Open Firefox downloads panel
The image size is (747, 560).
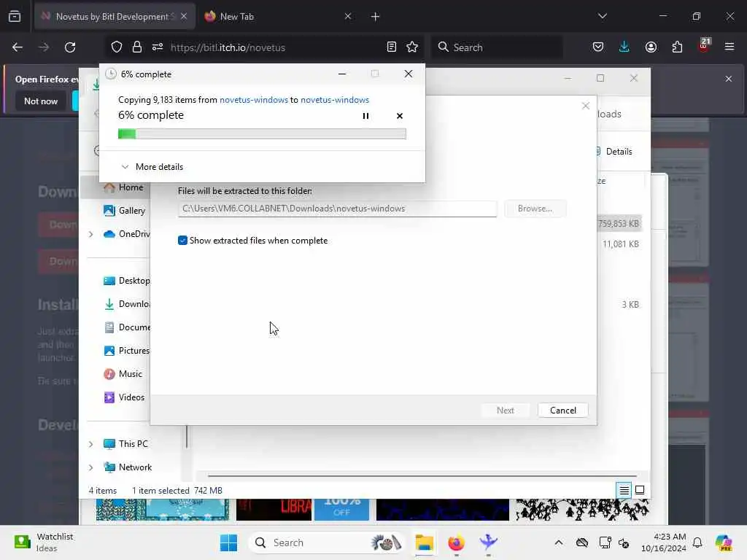624,47
